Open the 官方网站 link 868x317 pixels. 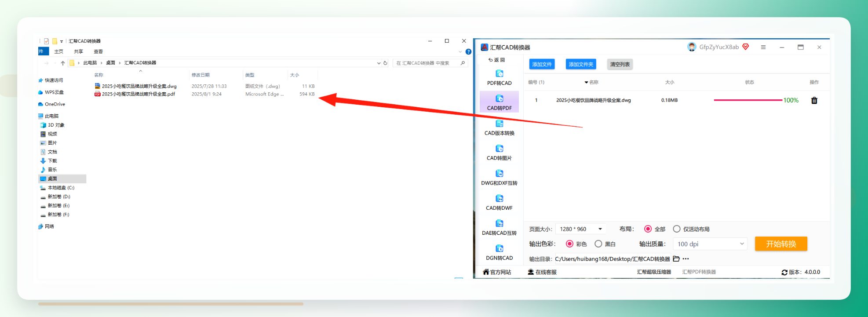(x=497, y=272)
